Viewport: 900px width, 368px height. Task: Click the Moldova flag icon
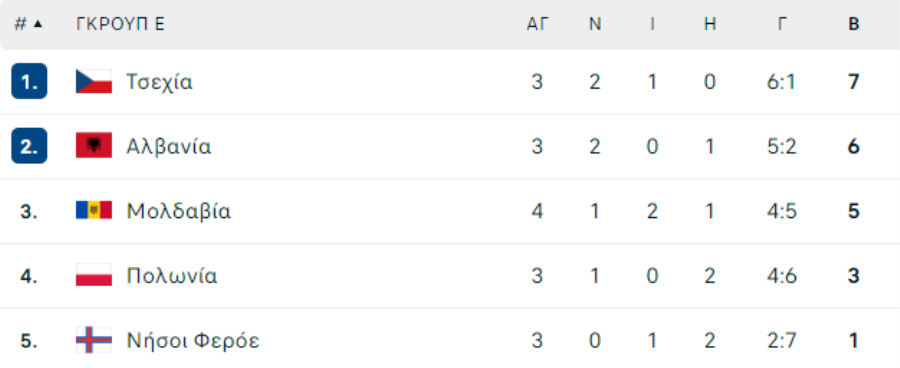click(x=94, y=211)
